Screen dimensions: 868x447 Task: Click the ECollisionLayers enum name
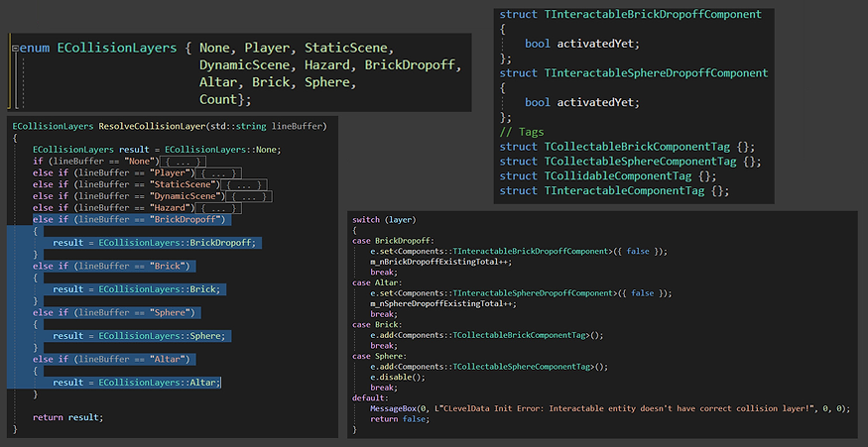click(x=117, y=49)
